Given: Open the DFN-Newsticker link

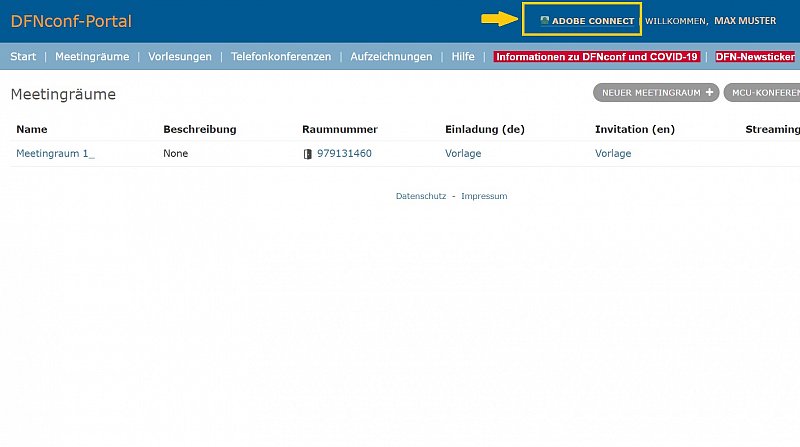Looking at the screenshot, I should pos(755,57).
